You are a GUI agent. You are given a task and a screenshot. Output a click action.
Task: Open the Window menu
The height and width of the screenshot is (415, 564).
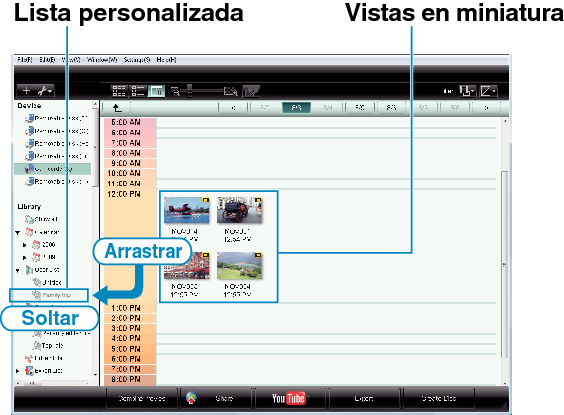(x=102, y=60)
